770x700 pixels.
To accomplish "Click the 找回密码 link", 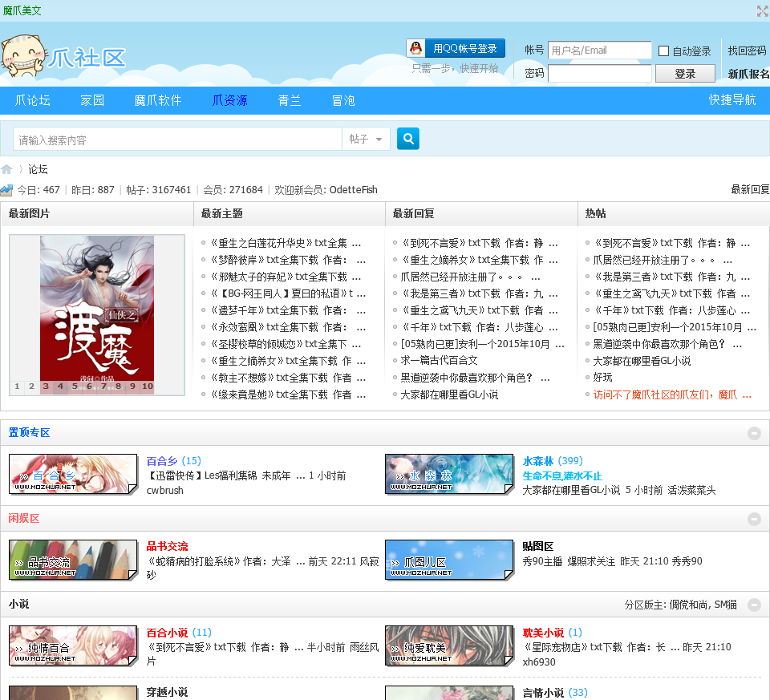I will point(747,51).
